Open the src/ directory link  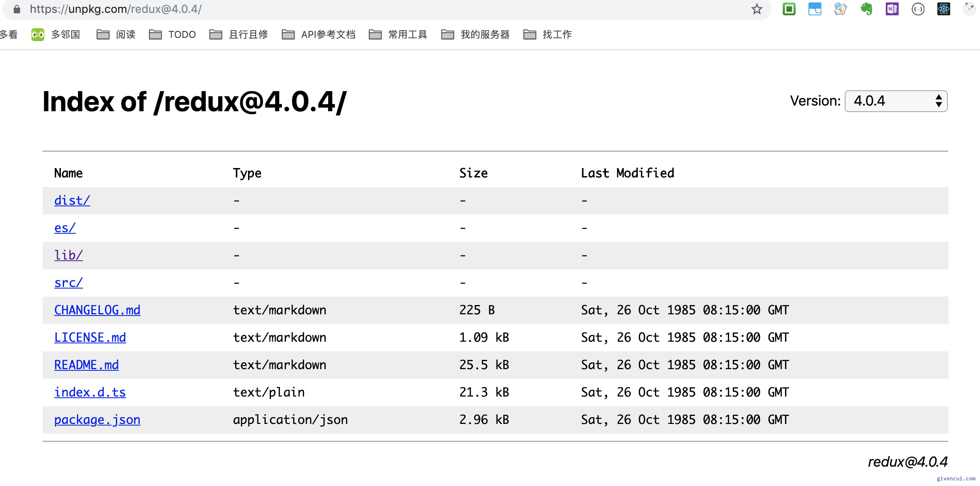pyautogui.click(x=68, y=282)
